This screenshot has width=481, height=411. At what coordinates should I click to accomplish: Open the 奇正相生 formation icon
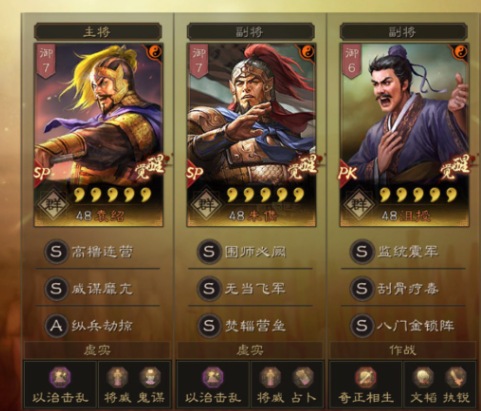click(x=366, y=377)
